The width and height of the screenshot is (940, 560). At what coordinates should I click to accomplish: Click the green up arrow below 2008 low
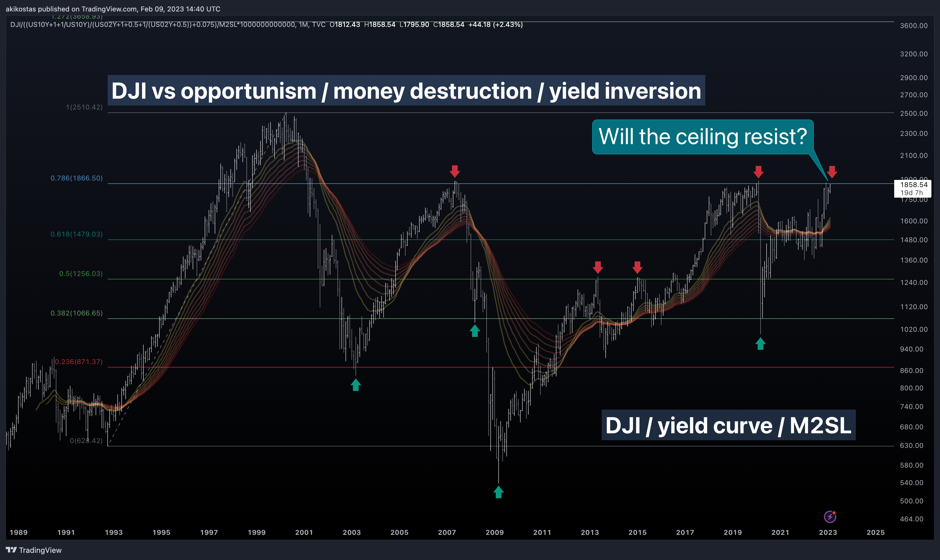475,331
